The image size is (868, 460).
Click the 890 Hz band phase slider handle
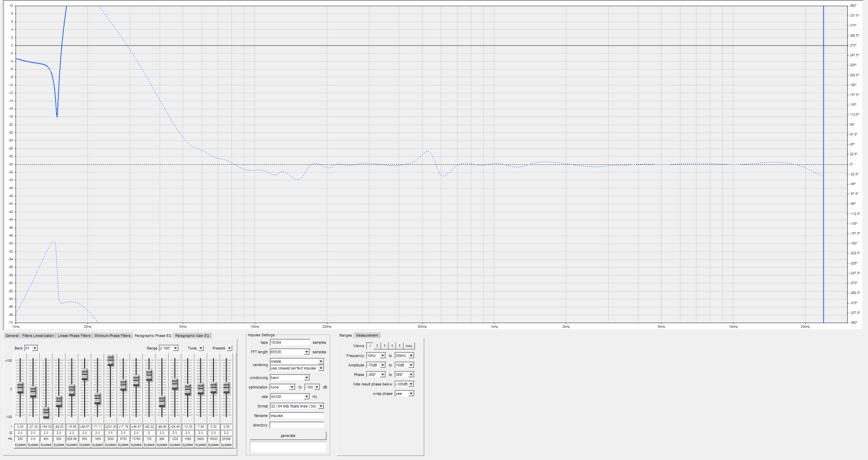(162, 401)
